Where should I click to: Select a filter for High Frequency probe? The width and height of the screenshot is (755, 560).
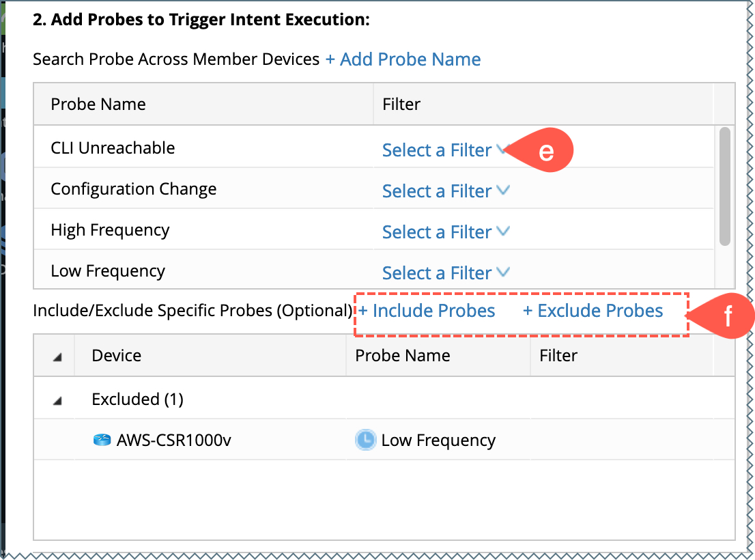[446, 232]
